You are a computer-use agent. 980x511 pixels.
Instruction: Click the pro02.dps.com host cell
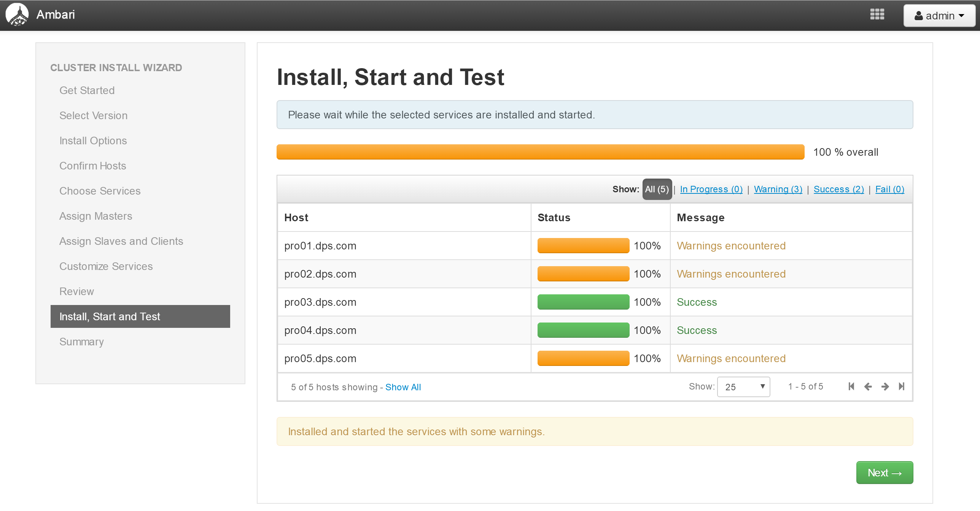pyautogui.click(x=404, y=274)
